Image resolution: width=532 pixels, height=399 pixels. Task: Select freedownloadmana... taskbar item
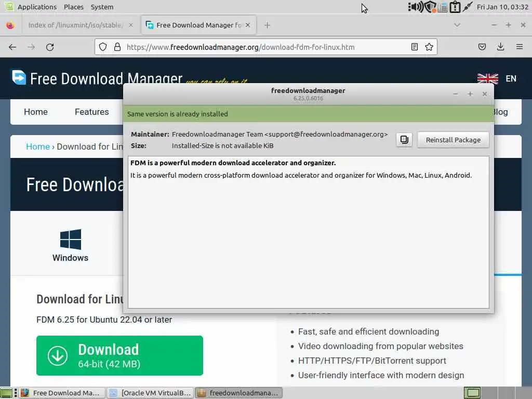point(239,393)
